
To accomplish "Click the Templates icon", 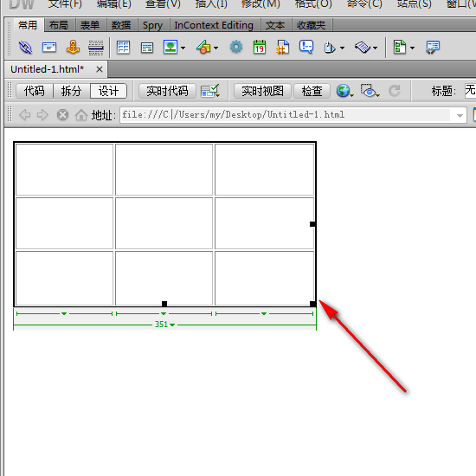I will click(400, 47).
